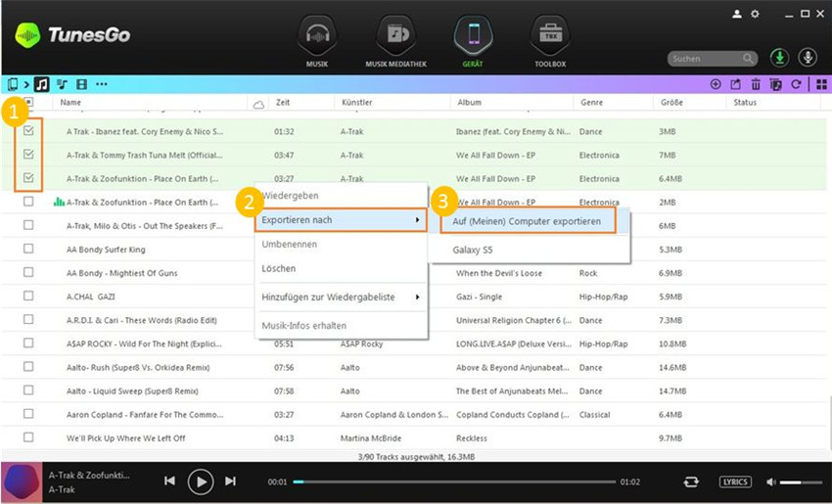
Task: Select the playlist category icon
Action: click(62, 84)
